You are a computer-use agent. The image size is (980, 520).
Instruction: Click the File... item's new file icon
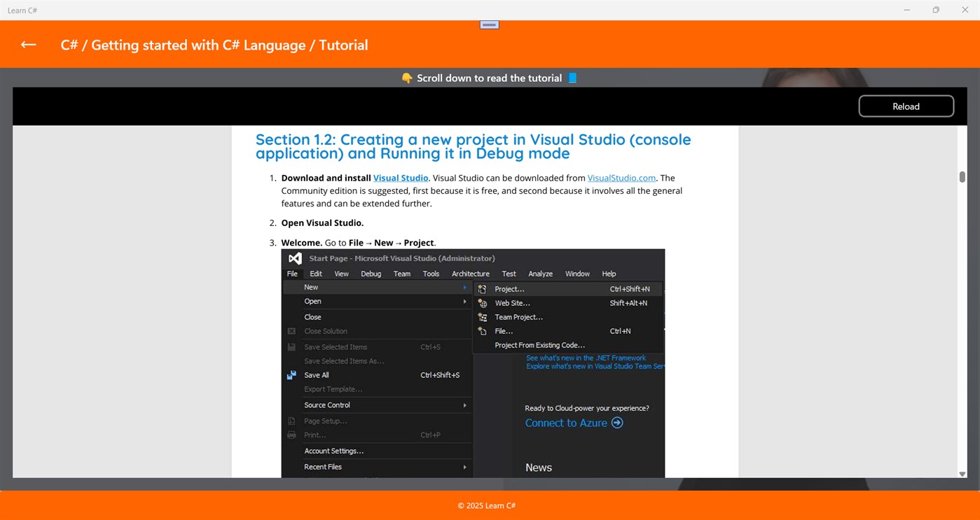click(481, 331)
